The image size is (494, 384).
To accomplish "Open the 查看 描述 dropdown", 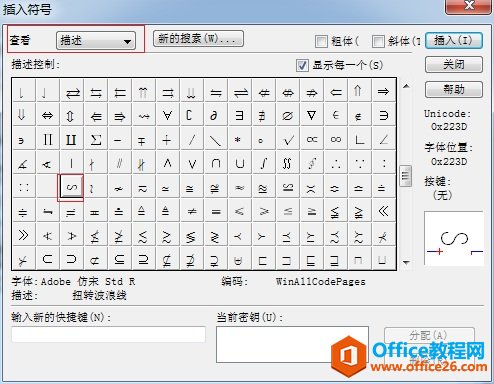I will (96, 41).
